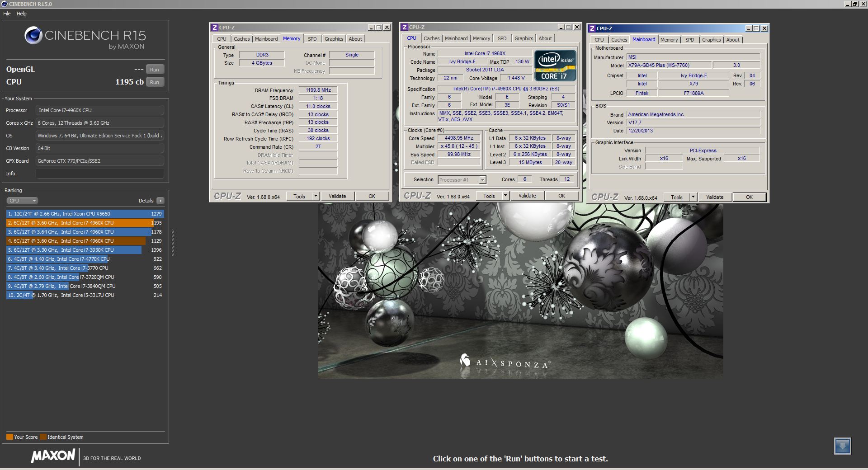Select ranking row 2 scoring 1195
Viewport: 868px width, 470px height.
85,223
